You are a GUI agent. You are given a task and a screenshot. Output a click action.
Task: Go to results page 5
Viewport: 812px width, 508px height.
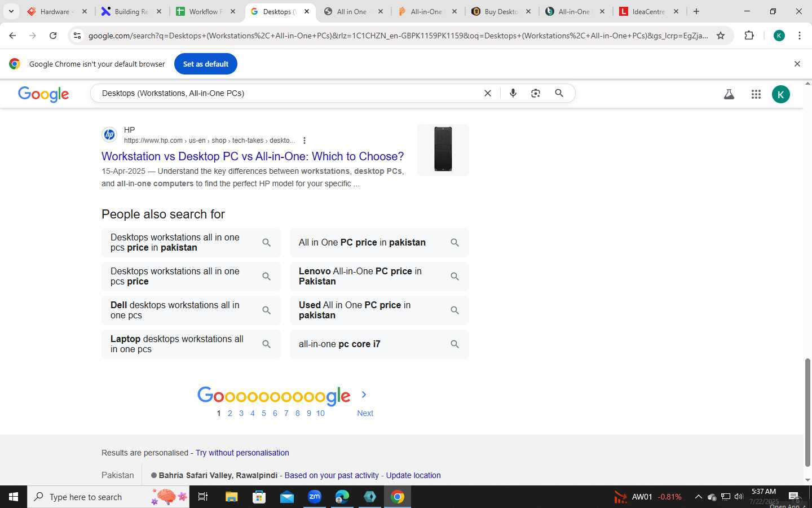[x=264, y=413]
